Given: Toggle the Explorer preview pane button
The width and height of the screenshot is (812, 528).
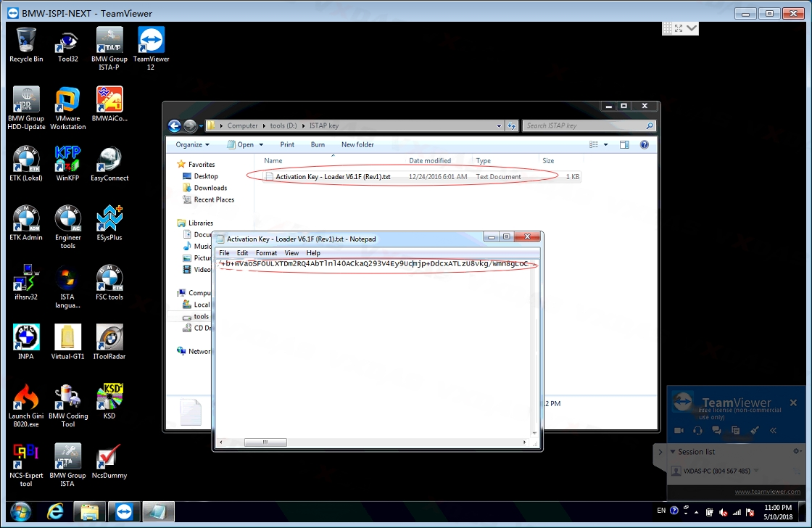Looking at the screenshot, I should click(x=624, y=144).
